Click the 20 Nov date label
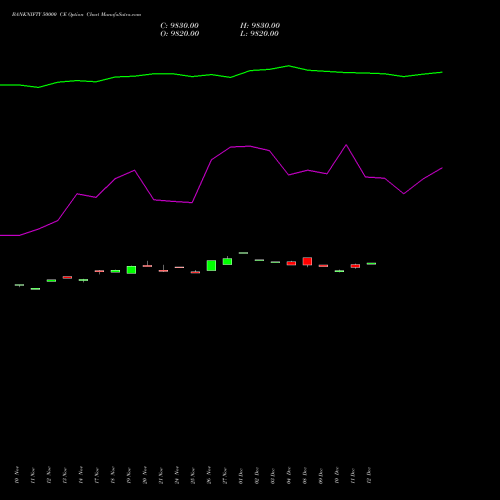This screenshot has height=500, width=500. (145, 475)
